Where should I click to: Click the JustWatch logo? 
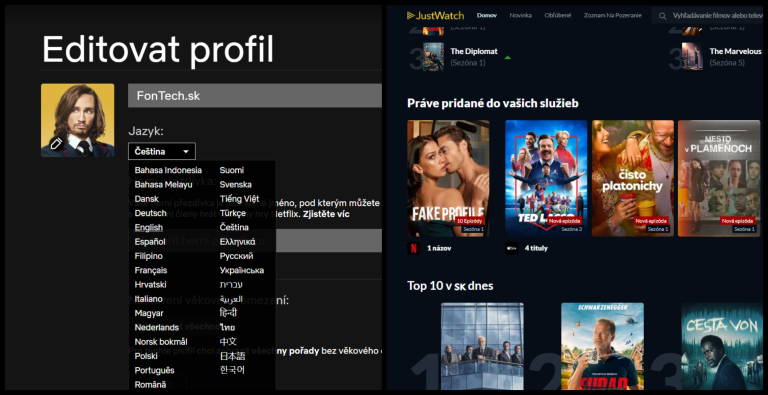pos(435,16)
